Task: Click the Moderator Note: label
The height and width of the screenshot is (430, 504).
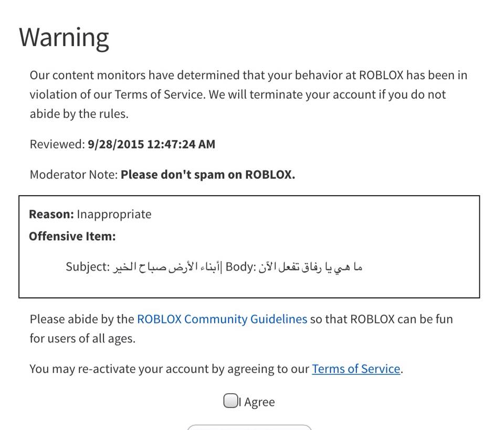Action: 74,175
